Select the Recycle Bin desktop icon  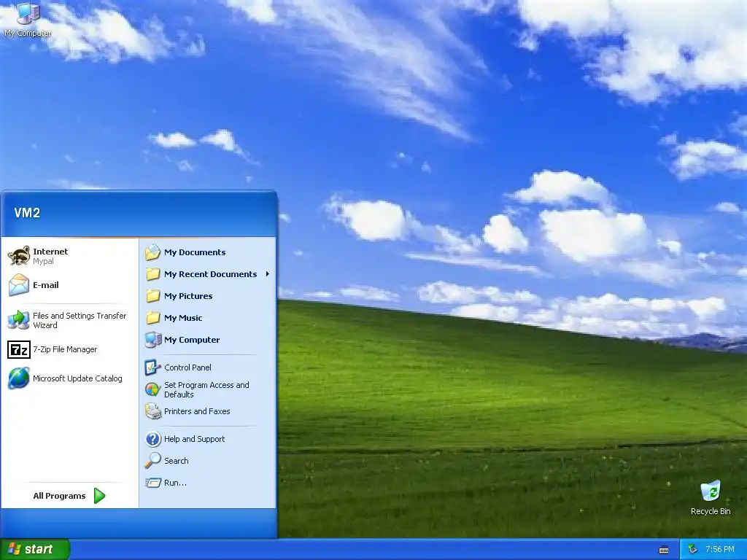[x=711, y=497]
